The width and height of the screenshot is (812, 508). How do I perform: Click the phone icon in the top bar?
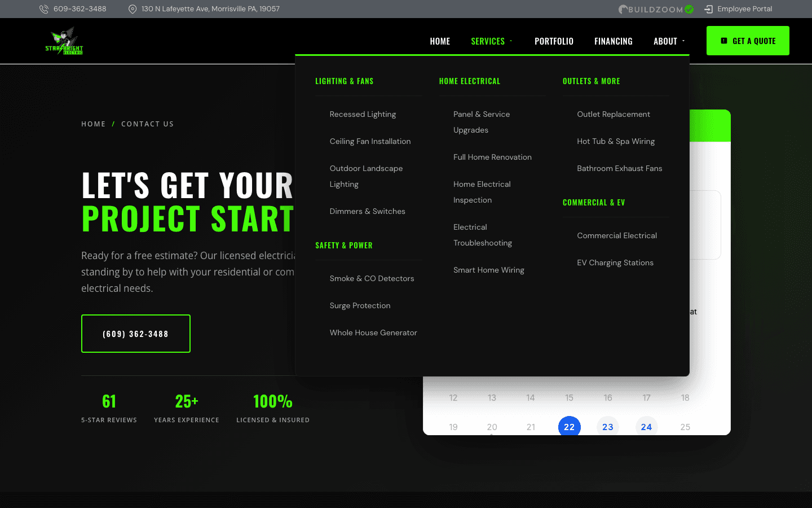(43, 8)
